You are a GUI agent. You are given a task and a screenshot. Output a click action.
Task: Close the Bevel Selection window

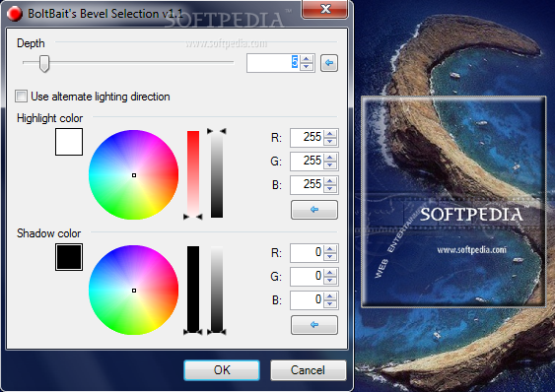click(x=325, y=9)
